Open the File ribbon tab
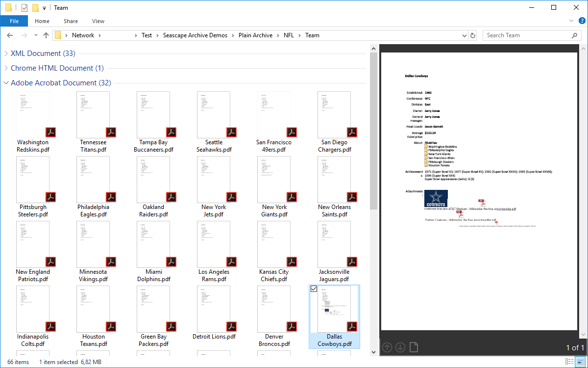The height and width of the screenshot is (368, 588). click(x=14, y=21)
